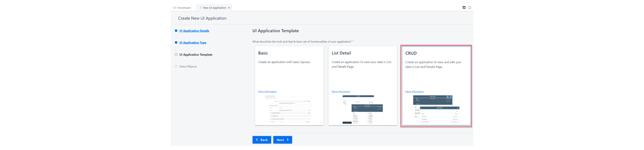This screenshot has width=644, height=150.
Task: Click the 'Create New UI Application' heading
Action: point(202,18)
